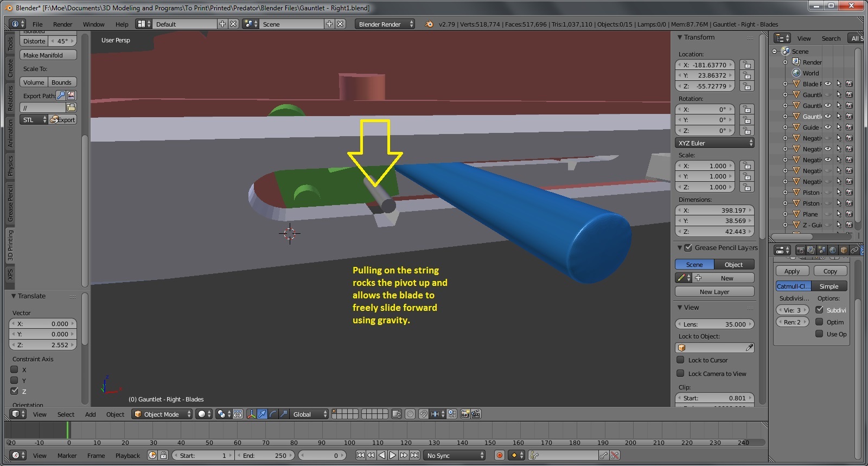Open the viewport shading sphere selector
This screenshot has width=868, height=466.
(204, 414)
